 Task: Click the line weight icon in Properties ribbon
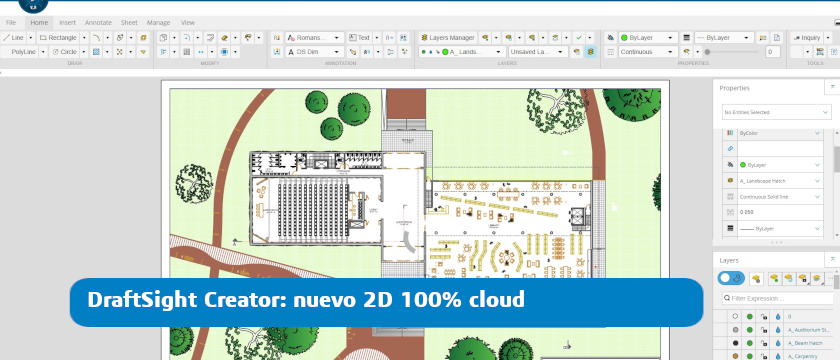click(686, 38)
